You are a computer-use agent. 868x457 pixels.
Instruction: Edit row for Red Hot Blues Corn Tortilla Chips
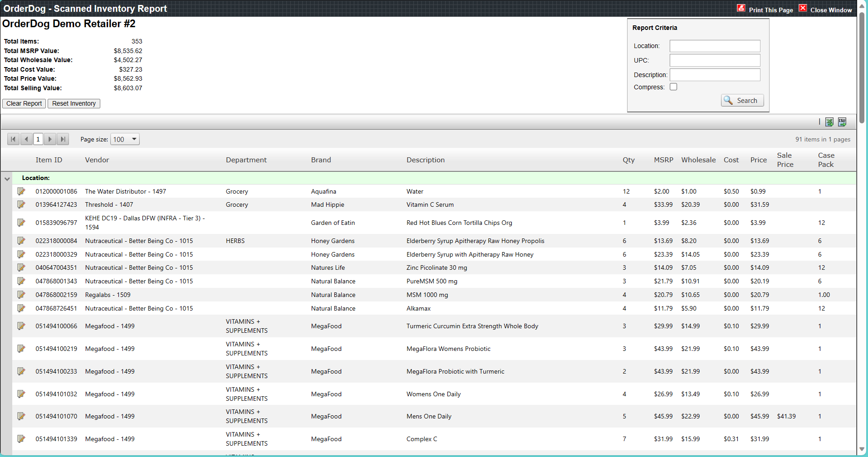coord(21,223)
